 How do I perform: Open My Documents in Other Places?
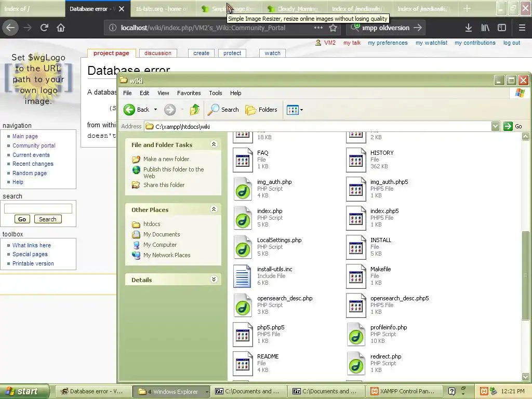point(162,234)
